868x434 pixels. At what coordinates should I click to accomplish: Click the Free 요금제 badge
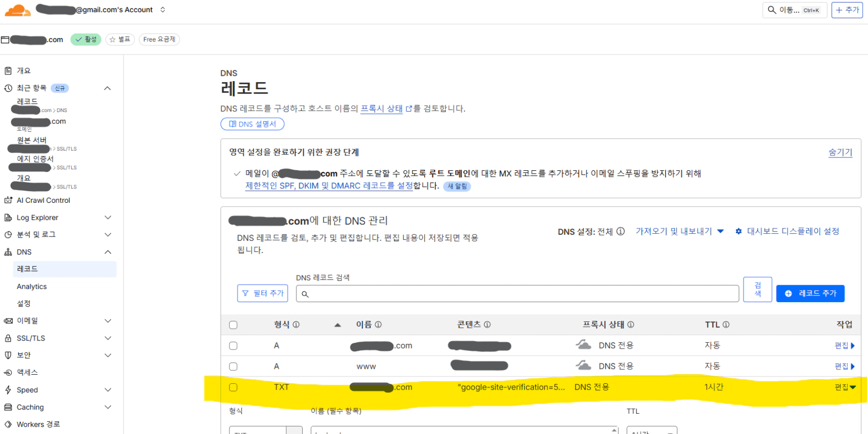(x=159, y=40)
